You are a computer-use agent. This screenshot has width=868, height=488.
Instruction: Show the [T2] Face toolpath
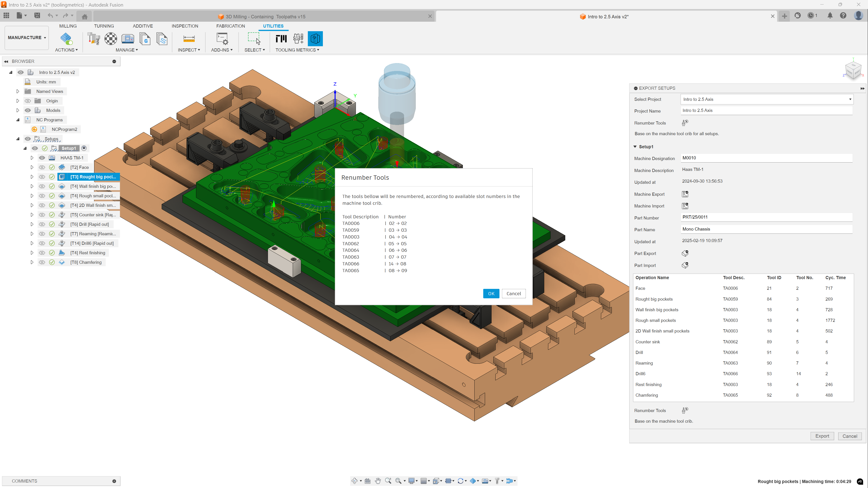[x=42, y=167]
